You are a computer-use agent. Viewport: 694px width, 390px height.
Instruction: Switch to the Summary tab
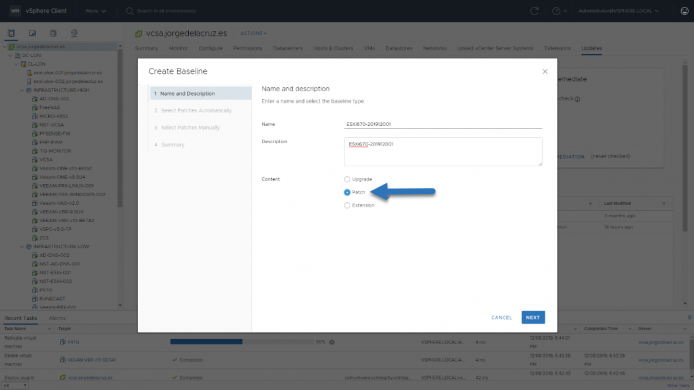point(146,48)
